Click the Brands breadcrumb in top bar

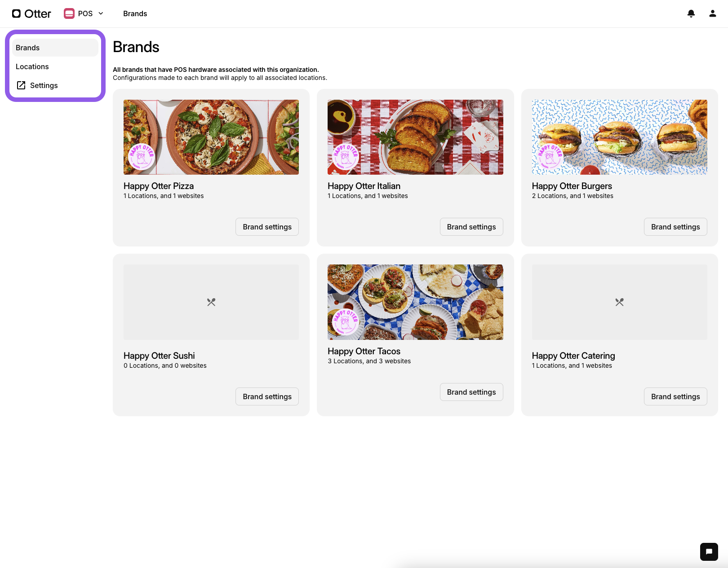[135, 13]
